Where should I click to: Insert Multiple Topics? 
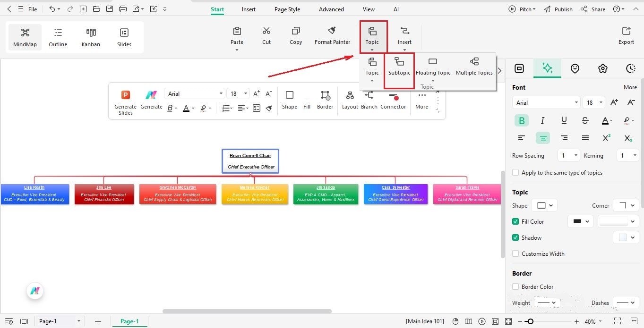tap(474, 66)
